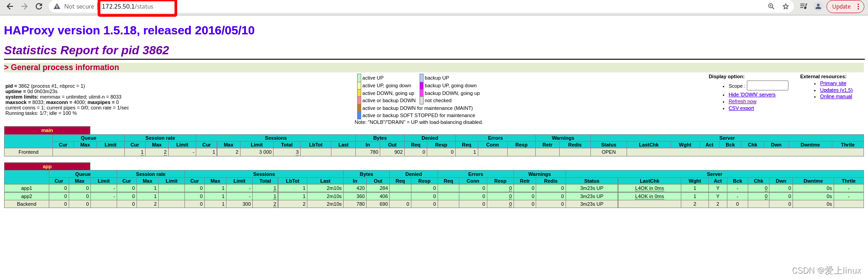
Task: Click the active DOWN, going up yellow swatch
Action: (359, 93)
